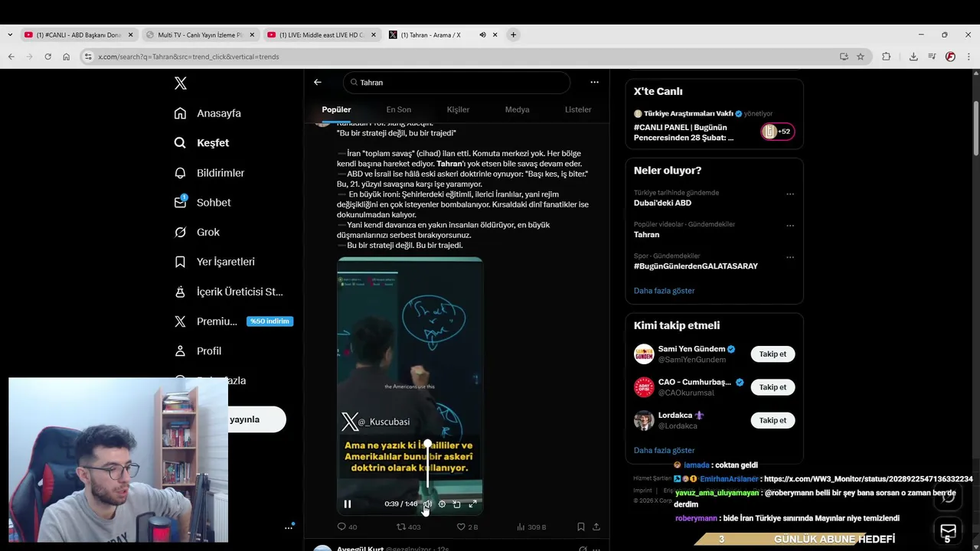The image size is (980, 551).
Task: Click the Tahran search field
Action: point(457,82)
